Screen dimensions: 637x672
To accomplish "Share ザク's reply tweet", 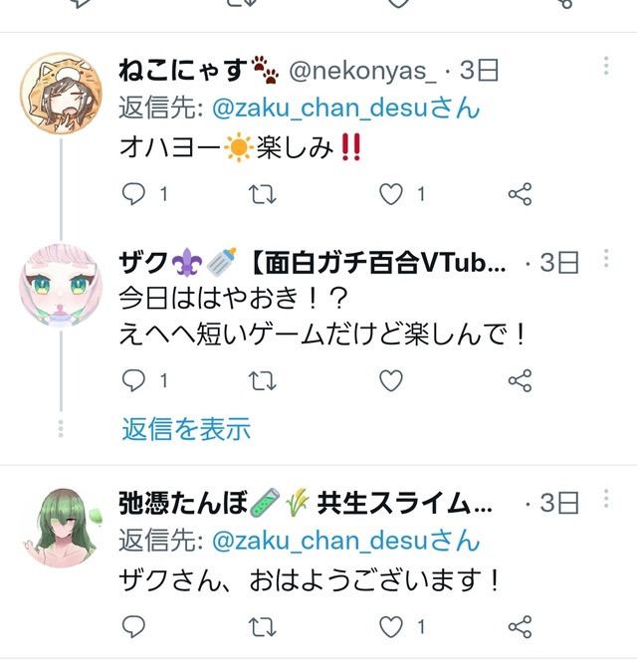I will pos(521,380).
